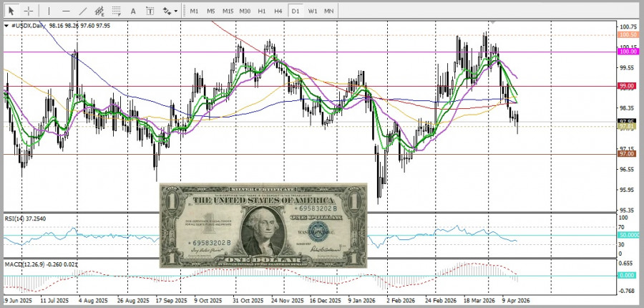Select the horizontal line drawing tool

(66, 11)
